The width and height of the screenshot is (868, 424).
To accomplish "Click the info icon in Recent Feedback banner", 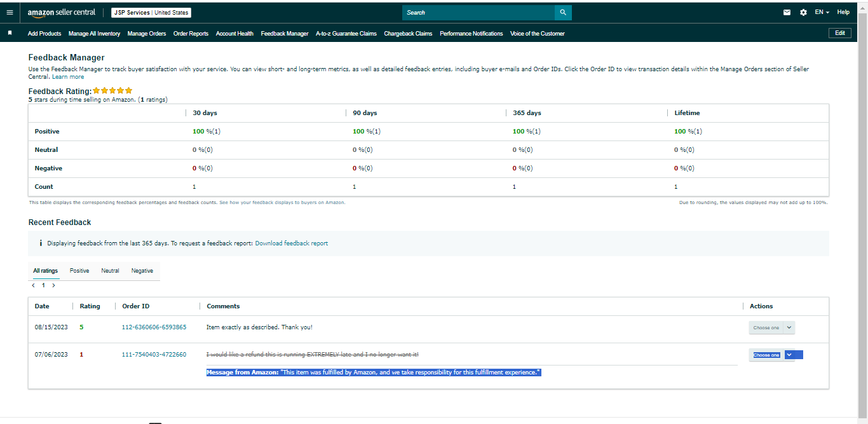I will [x=41, y=243].
